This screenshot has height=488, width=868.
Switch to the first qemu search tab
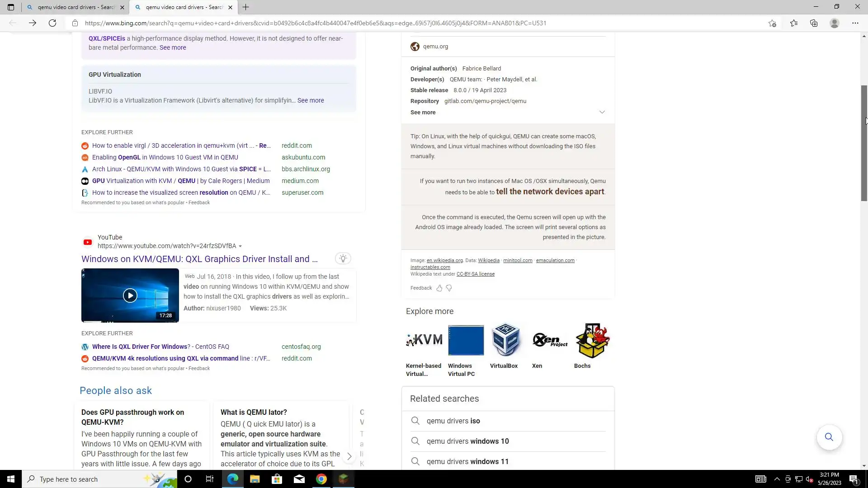pos(75,7)
